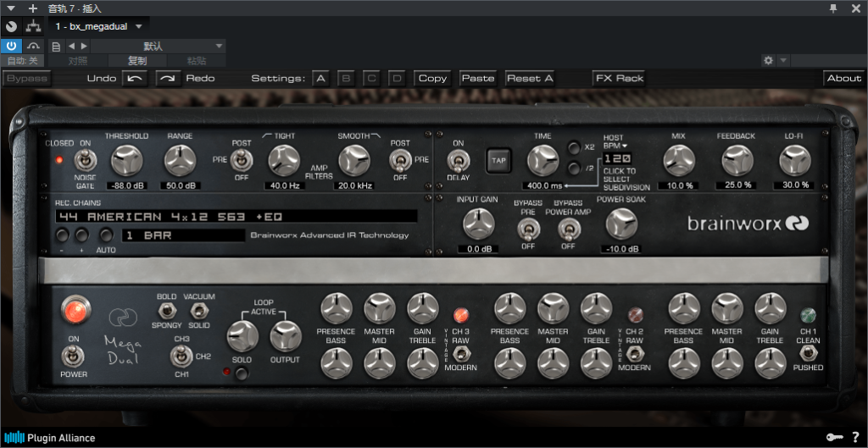The width and height of the screenshot is (868, 448).
Task: Click the Bypass button
Action: click(x=26, y=78)
